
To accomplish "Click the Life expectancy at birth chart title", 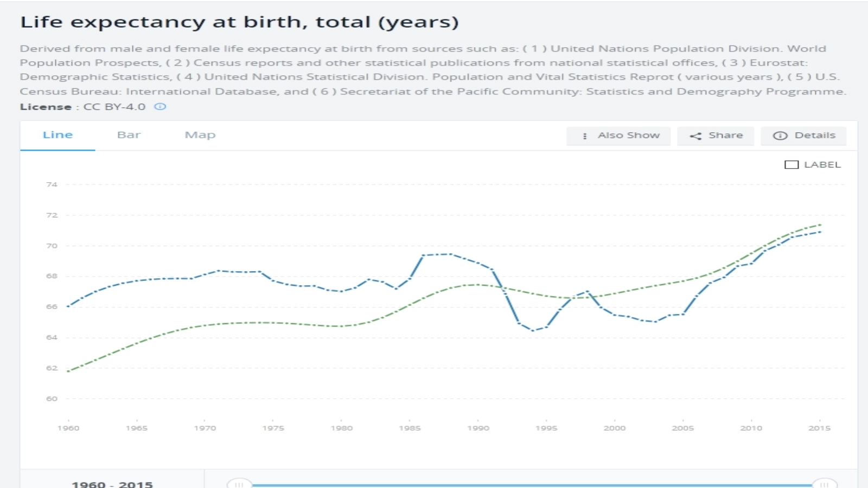I will click(239, 22).
